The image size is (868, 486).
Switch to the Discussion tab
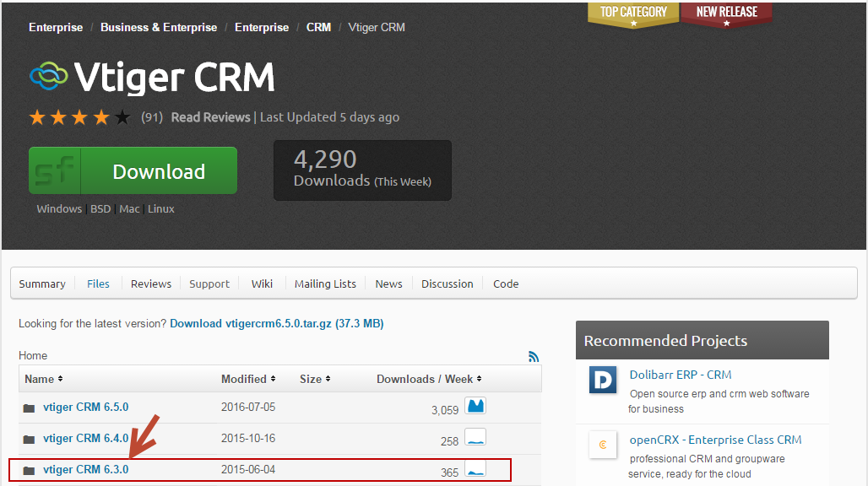[x=448, y=283]
